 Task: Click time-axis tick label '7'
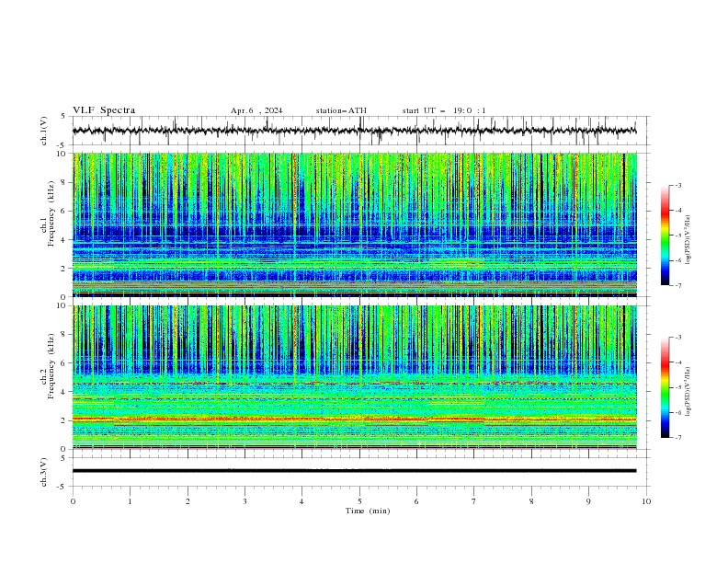coord(474,501)
